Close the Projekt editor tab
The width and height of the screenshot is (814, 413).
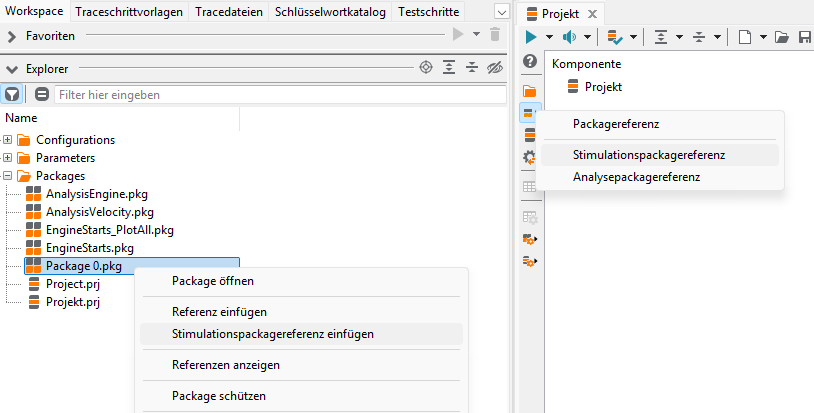pyautogui.click(x=592, y=14)
